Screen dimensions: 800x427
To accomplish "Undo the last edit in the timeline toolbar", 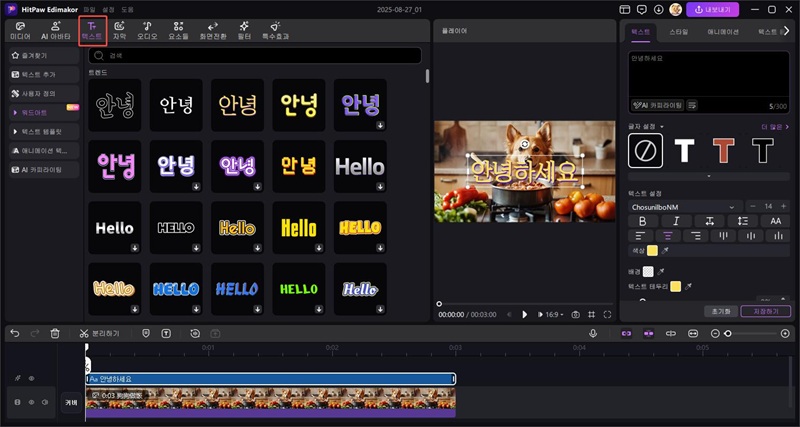I will point(15,333).
